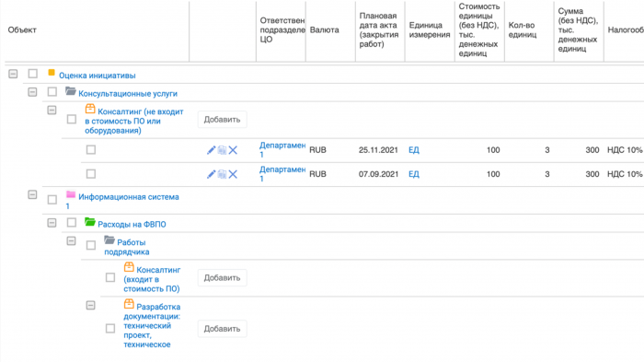Click the Кол-во единиц column header
Viewport: 644px width, 362px height.
click(523, 30)
